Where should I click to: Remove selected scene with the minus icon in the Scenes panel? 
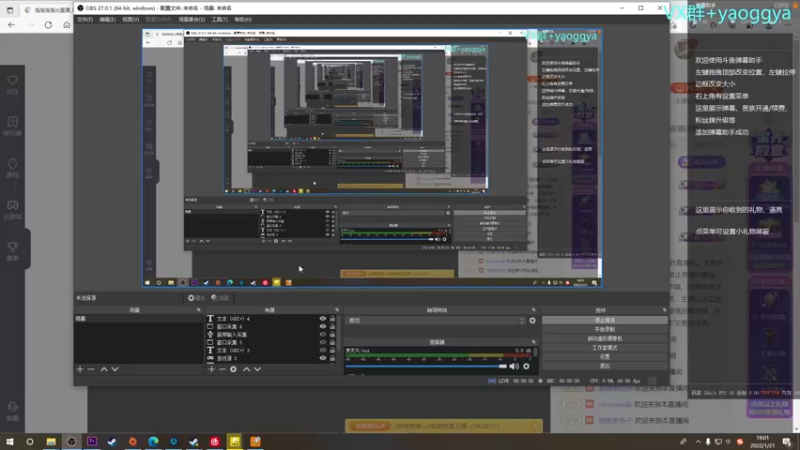(x=91, y=369)
